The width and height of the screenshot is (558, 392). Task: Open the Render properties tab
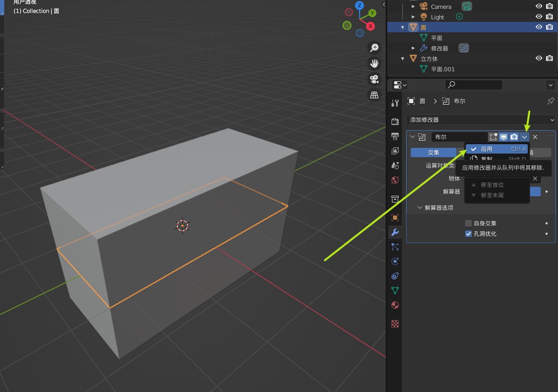[395, 121]
